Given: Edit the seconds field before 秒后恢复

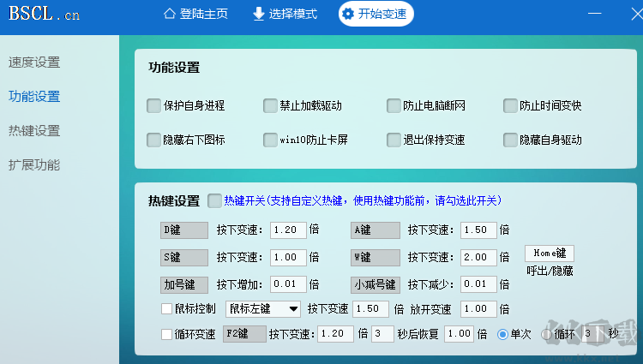Looking at the screenshot, I should coord(382,334).
